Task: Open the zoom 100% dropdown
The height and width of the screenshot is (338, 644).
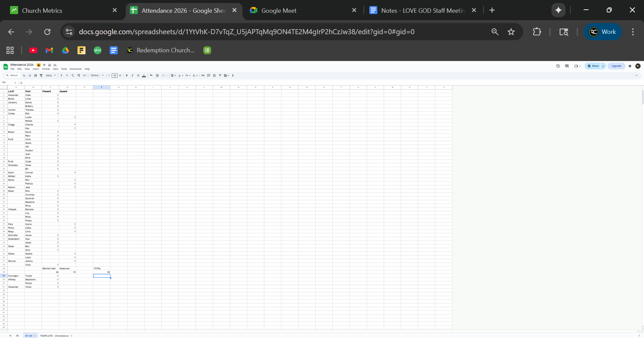Action: 51,75
